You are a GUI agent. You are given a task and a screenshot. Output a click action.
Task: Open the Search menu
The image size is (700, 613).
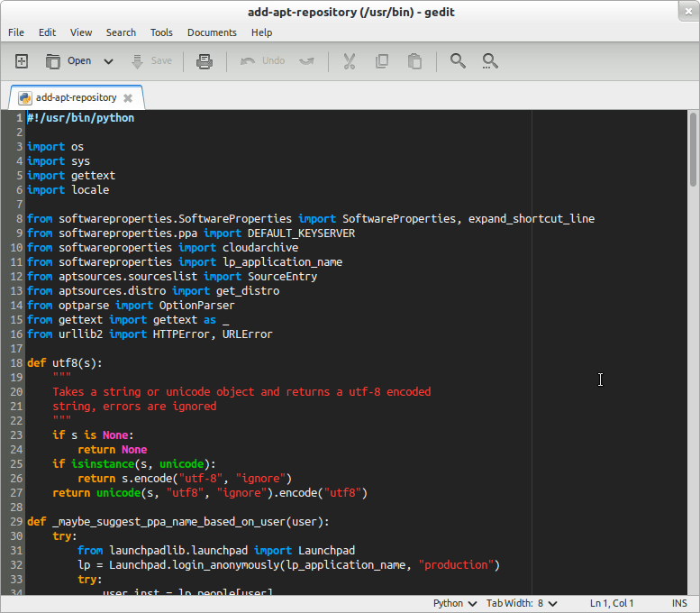[x=121, y=32]
